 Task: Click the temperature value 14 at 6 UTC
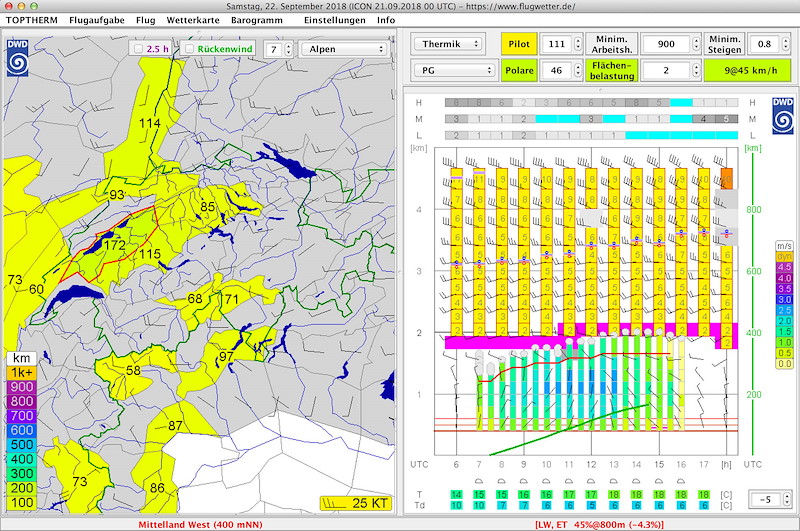[456, 494]
